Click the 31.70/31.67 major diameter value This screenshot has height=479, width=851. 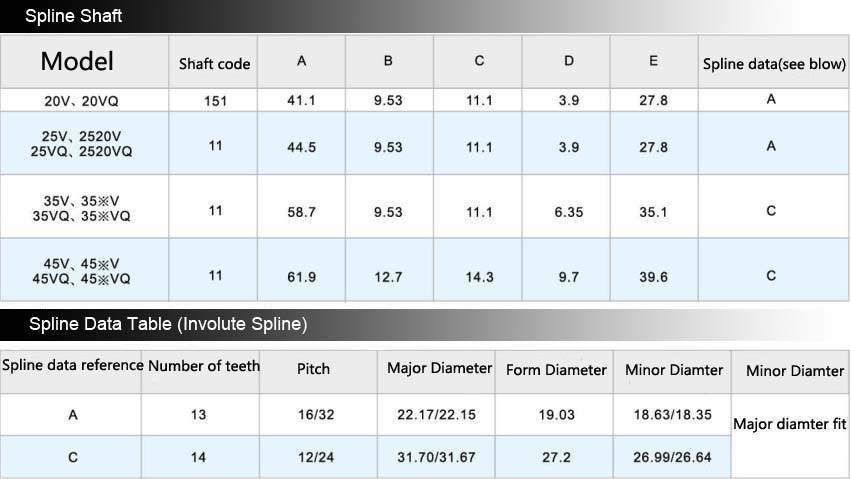439,457
